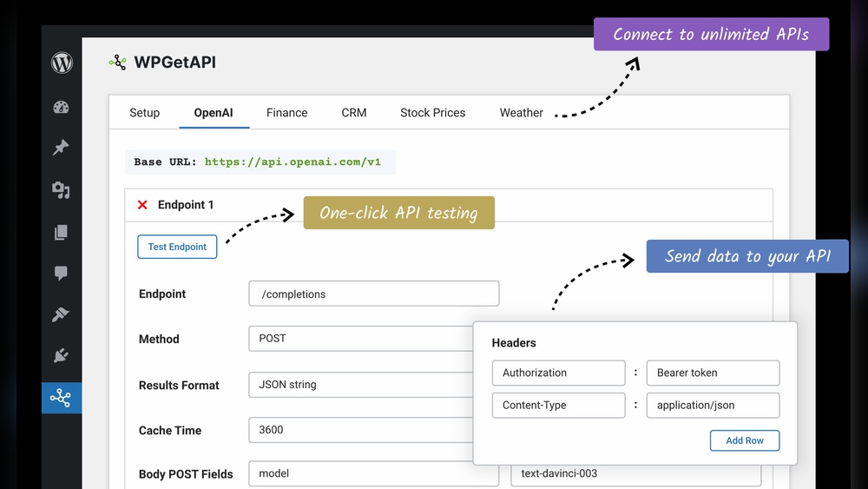Open the api.openai.com base URL link
Image resolution: width=868 pixels, height=489 pixels.
pyautogui.click(x=293, y=162)
